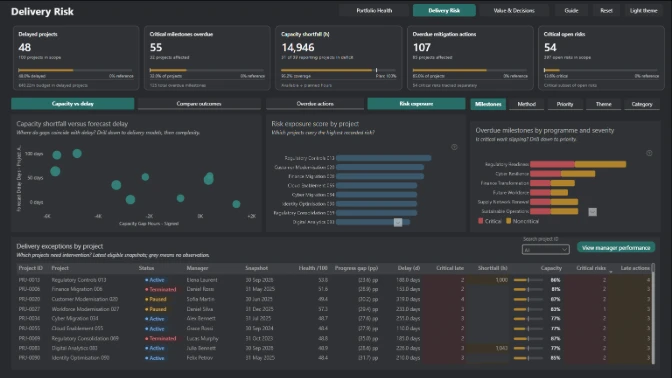Image resolution: width=672 pixels, height=378 pixels.
Task: Toggle the Compare outcomes view
Action: pos(199,104)
